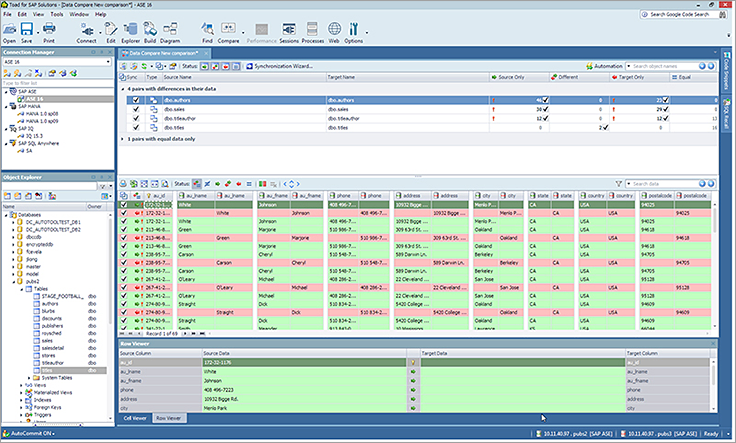736x443 pixels.
Task: Expand the 1 pairs with equal data group
Action: click(x=123, y=139)
